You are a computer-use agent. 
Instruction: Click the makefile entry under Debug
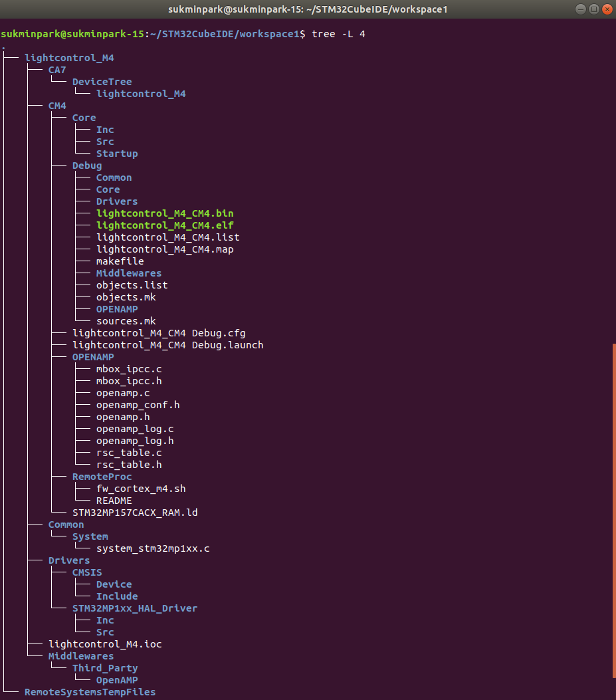click(120, 261)
